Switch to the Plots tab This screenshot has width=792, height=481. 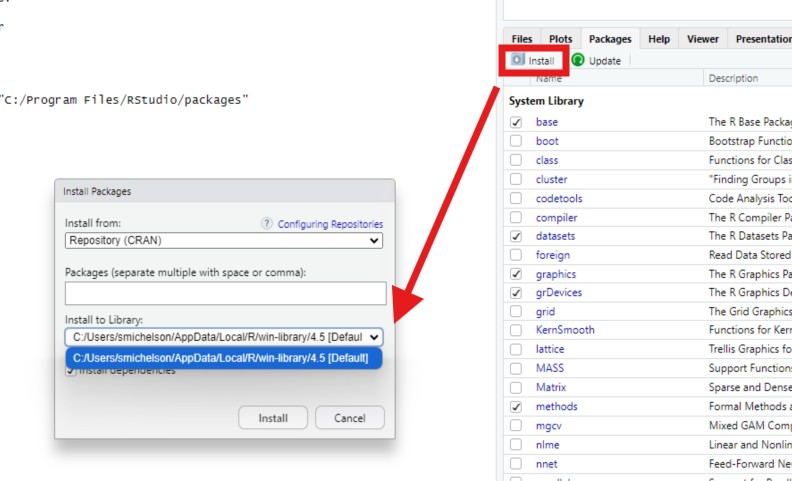click(561, 39)
